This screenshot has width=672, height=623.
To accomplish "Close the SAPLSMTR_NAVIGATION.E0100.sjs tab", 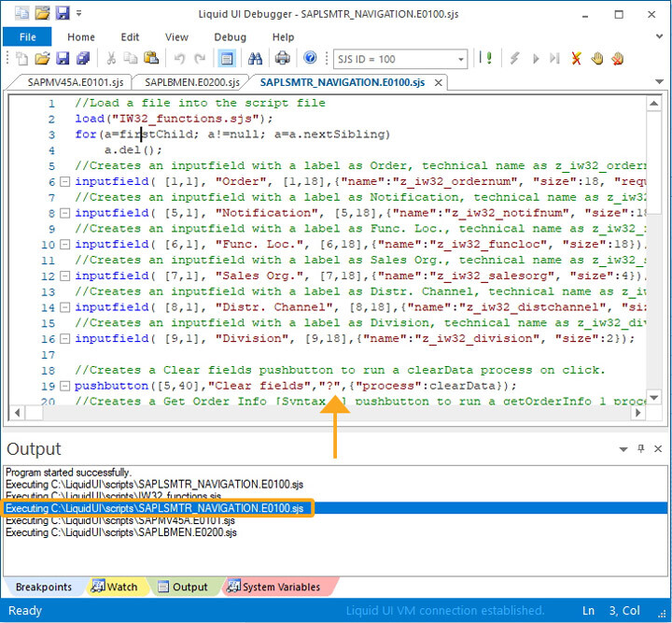I will [438, 83].
